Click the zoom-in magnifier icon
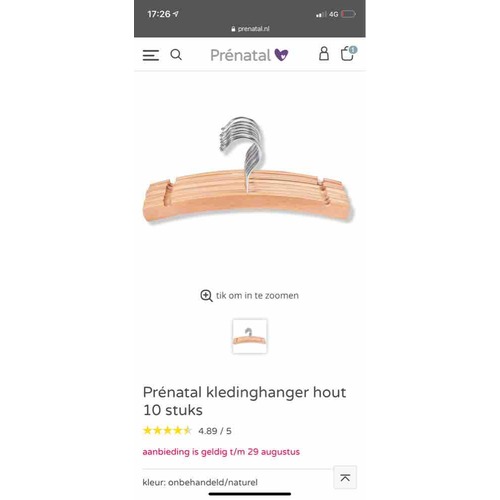This screenshot has height=500, width=500. (x=206, y=295)
